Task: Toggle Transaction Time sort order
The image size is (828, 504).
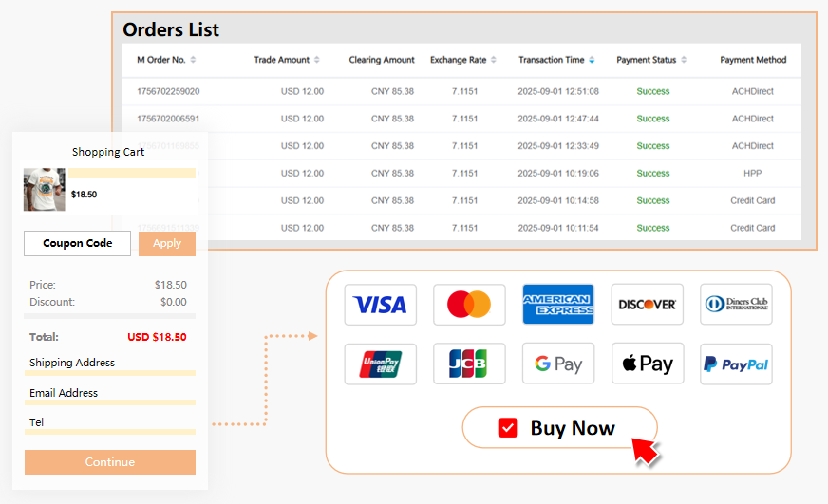Action: point(592,60)
